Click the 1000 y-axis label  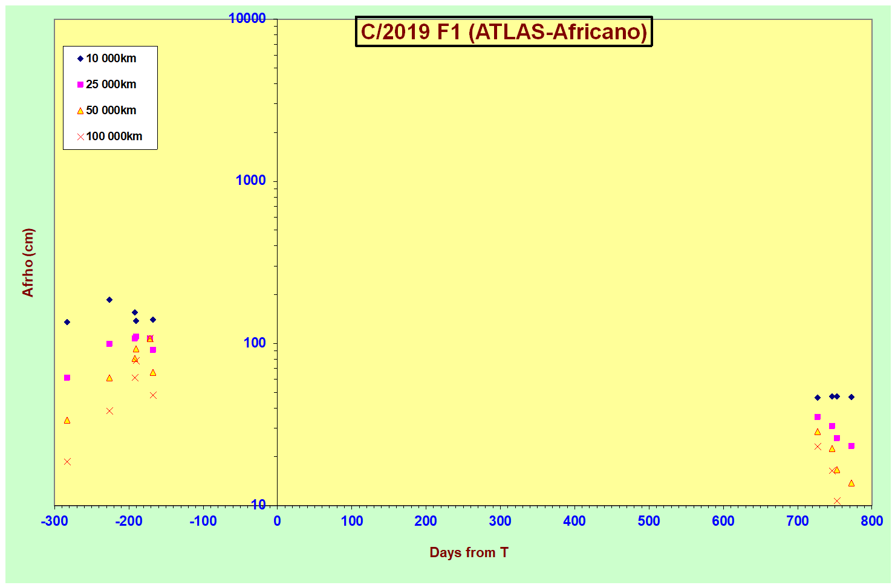[x=251, y=180]
